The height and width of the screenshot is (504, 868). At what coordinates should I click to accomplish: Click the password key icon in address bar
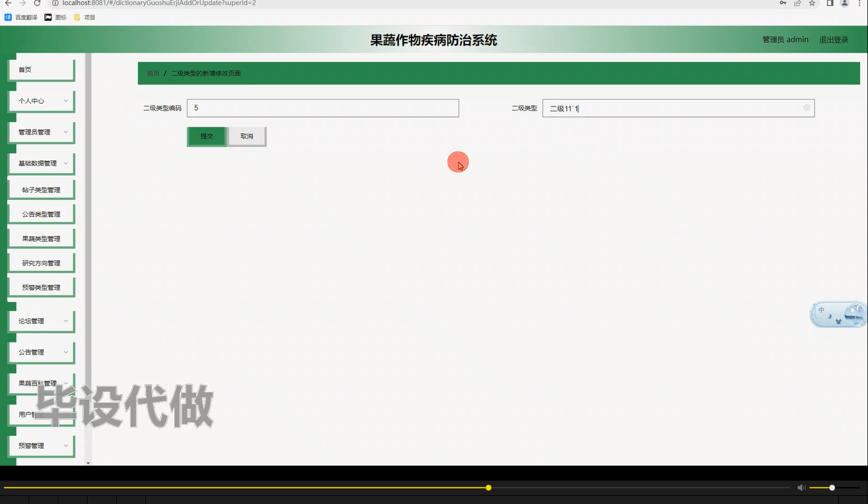[782, 3]
